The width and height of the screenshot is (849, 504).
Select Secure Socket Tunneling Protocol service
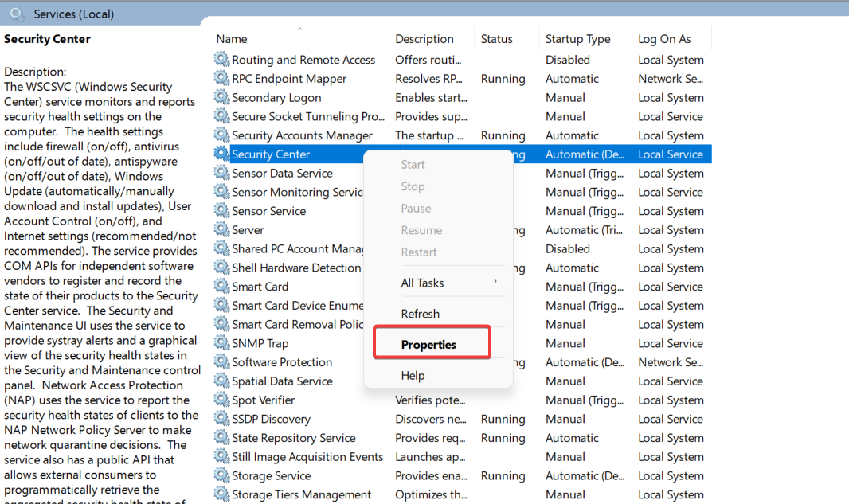[x=308, y=116]
